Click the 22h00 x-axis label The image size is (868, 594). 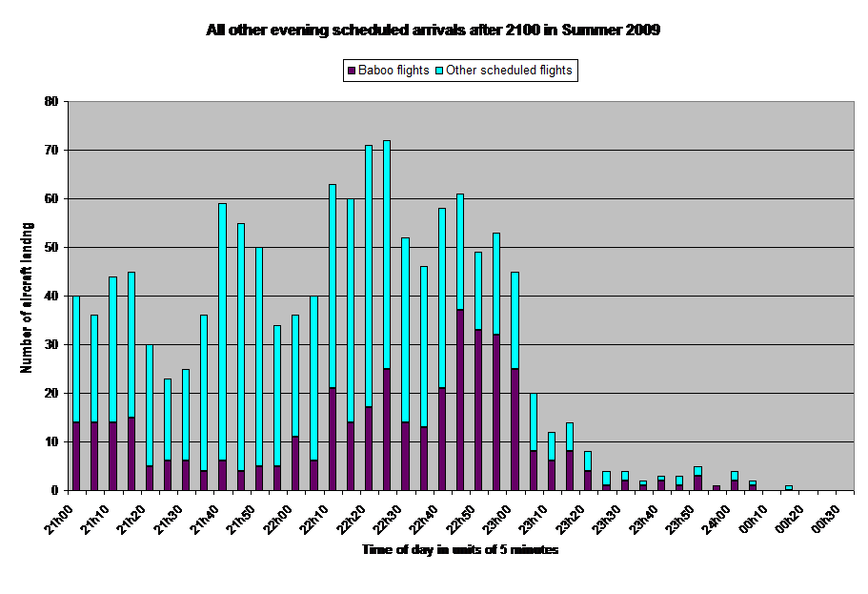tap(278, 520)
